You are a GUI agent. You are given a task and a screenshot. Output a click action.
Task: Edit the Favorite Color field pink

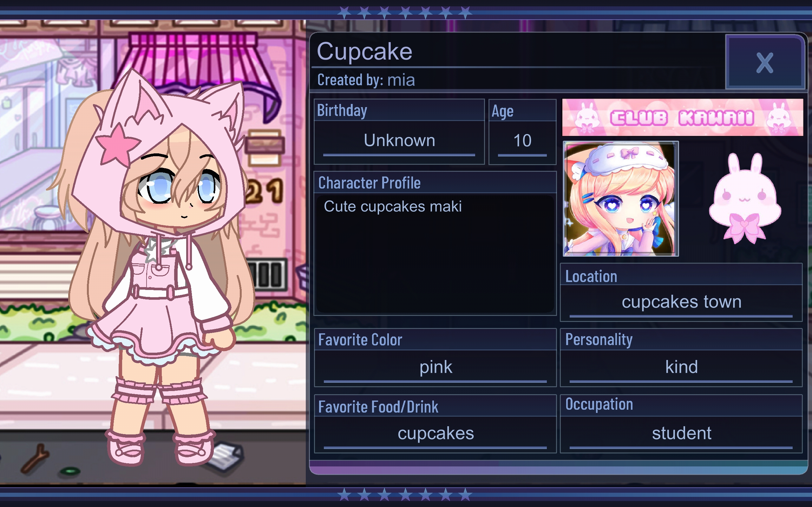point(435,367)
